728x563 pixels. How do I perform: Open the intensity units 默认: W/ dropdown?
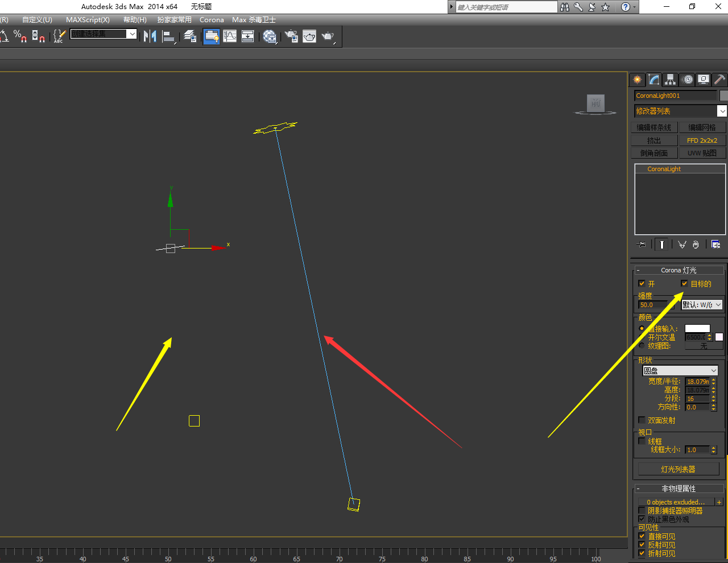(x=702, y=305)
